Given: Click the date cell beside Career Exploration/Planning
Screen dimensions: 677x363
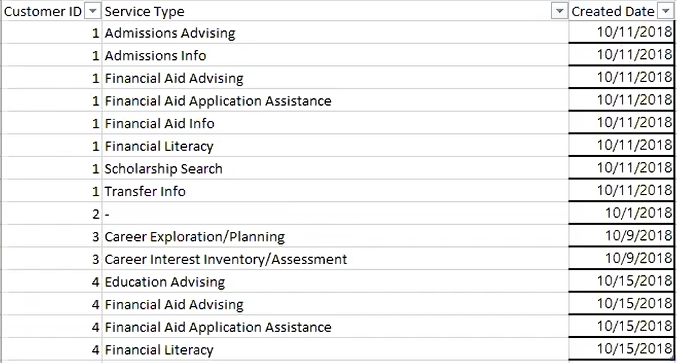Looking at the screenshot, I should 621,236.
